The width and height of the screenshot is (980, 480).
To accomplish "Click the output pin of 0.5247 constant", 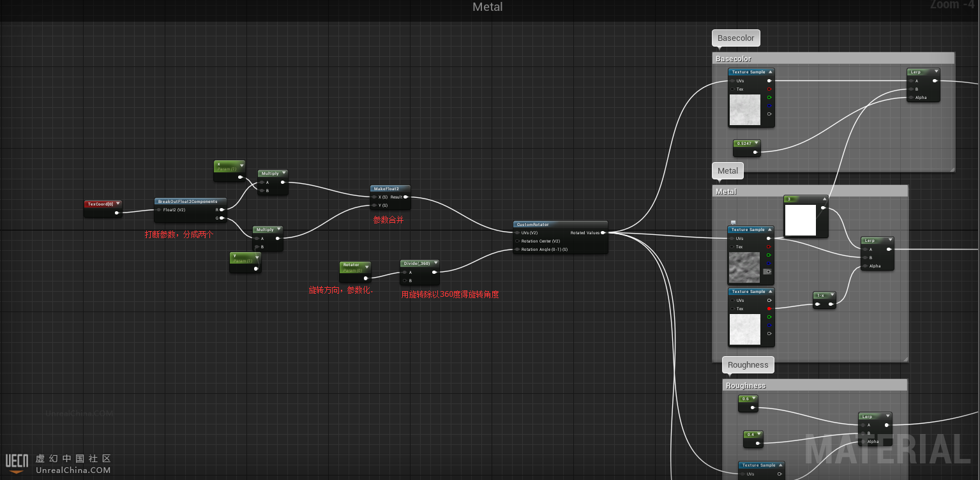I will tap(755, 152).
